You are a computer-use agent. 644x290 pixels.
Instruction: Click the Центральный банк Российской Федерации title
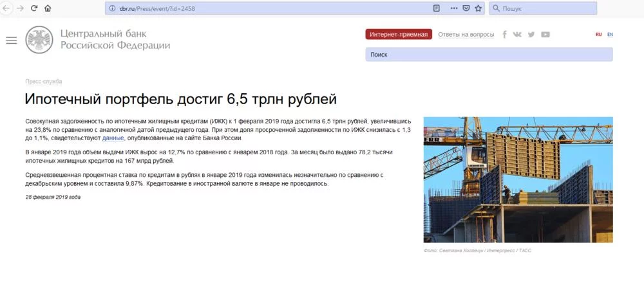point(115,39)
